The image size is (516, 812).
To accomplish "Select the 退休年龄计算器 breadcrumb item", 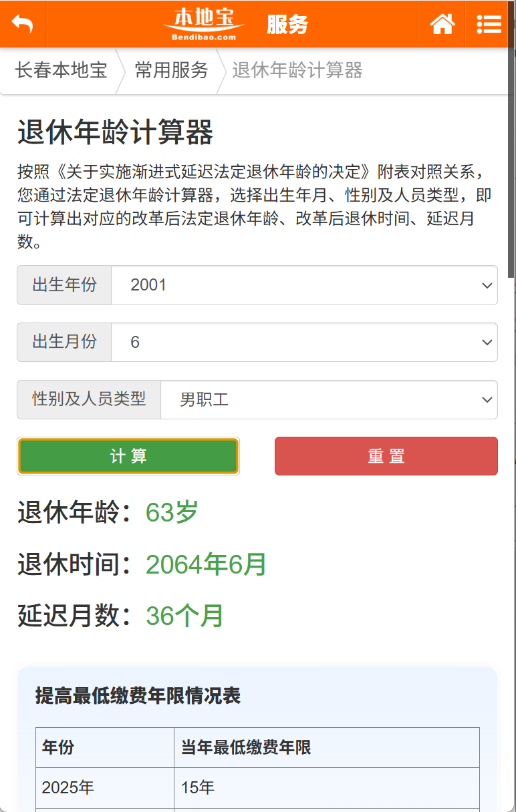I will [296, 70].
